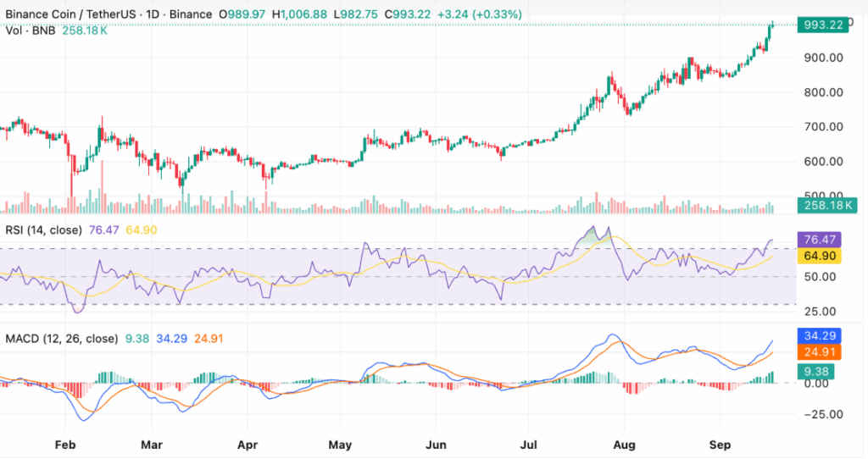Click the 258.18 K volume legend value

(x=85, y=30)
